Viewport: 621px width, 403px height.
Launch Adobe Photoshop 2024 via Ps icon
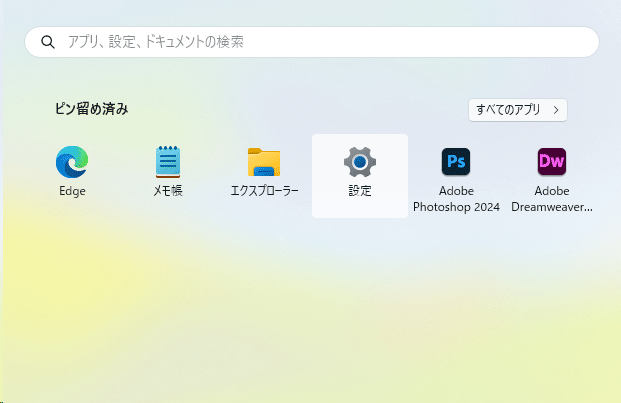click(456, 161)
